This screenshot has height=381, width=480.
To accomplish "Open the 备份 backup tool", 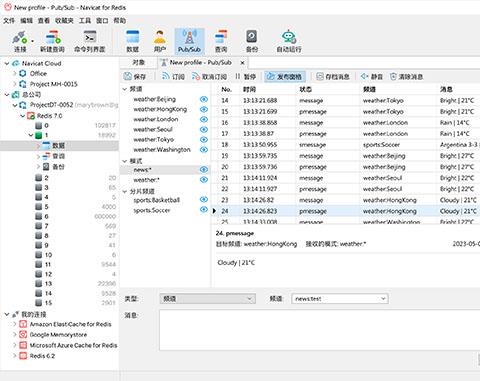I will pyautogui.click(x=252, y=41).
